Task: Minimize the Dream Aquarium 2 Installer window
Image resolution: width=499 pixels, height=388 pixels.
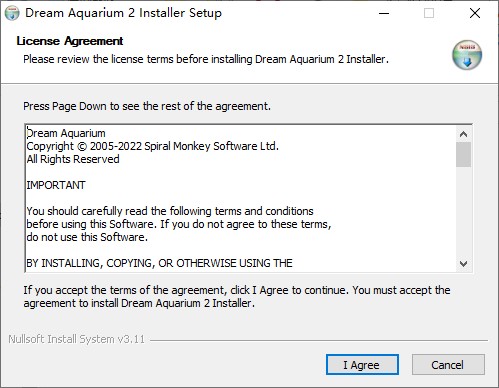Action: (384, 13)
